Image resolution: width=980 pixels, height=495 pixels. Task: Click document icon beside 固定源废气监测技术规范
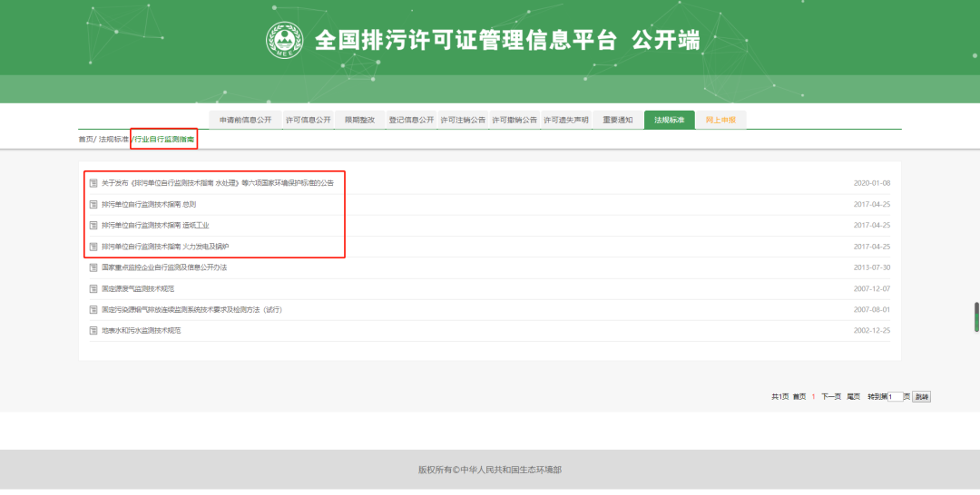point(93,288)
